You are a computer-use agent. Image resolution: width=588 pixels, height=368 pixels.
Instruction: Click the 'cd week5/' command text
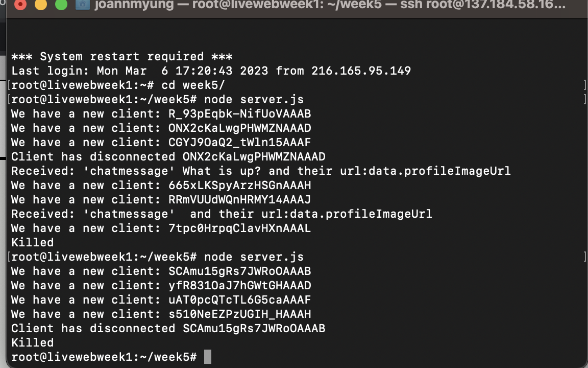(193, 85)
